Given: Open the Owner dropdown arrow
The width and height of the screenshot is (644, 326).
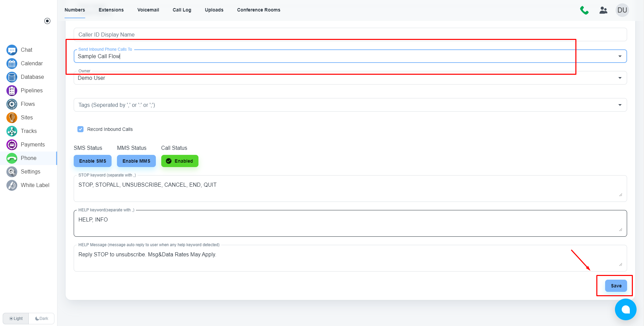Looking at the screenshot, I should click(620, 78).
